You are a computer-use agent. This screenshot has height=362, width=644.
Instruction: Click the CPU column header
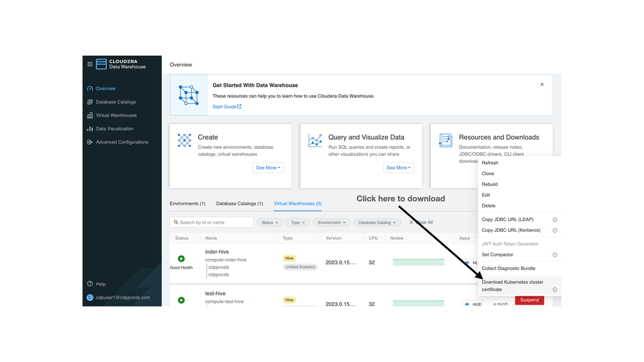[373, 238]
